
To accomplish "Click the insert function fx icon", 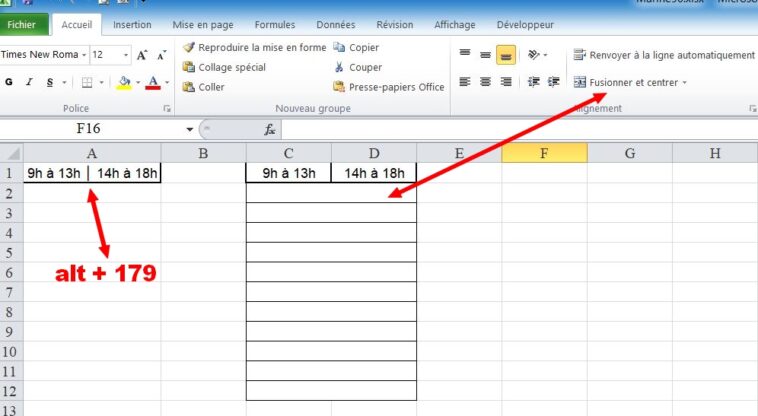I will point(269,130).
